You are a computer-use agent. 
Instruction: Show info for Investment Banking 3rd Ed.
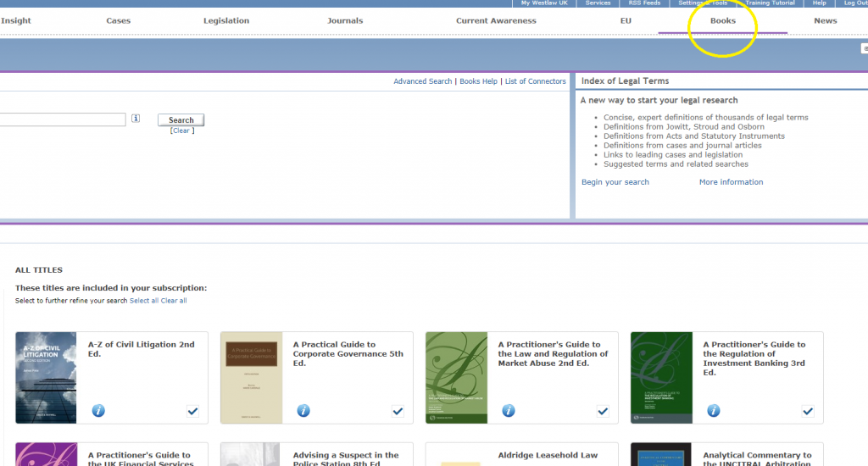714,411
